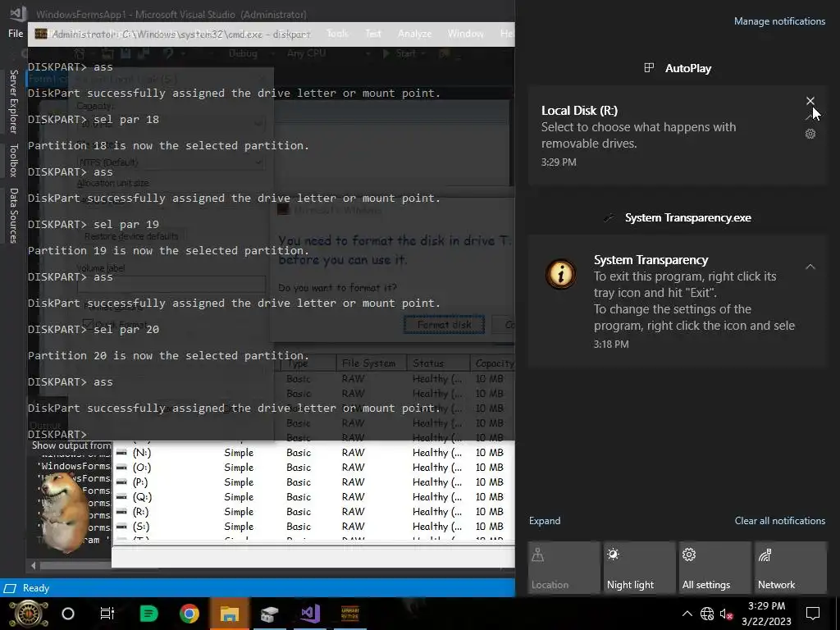This screenshot has height=630, width=840.
Task: Click the status bar icon beside Ready
Action: click(10, 588)
